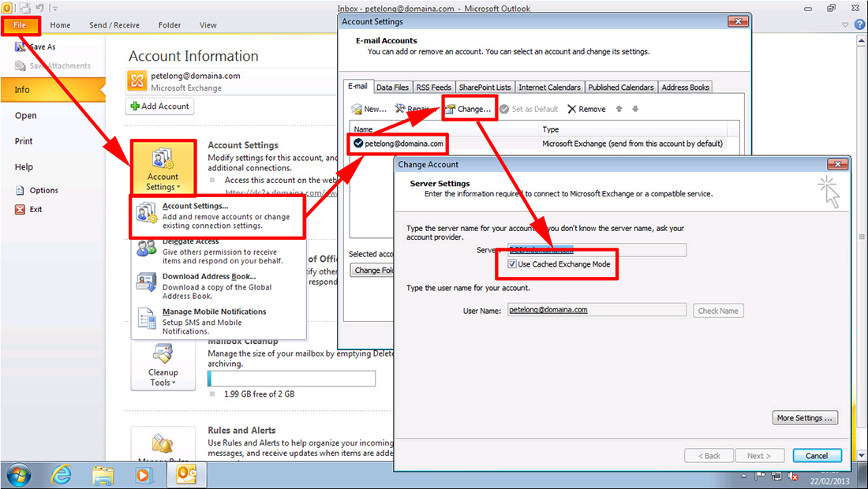Click the Delegate Access people icon
This screenshot has width=868, height=489.
(x=147, y=249)
